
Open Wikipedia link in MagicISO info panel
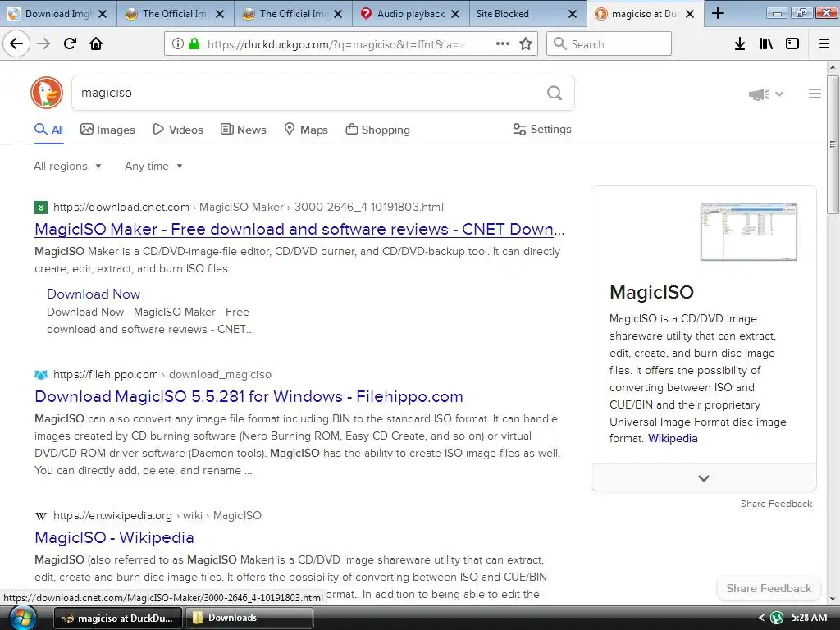(673, 438)
